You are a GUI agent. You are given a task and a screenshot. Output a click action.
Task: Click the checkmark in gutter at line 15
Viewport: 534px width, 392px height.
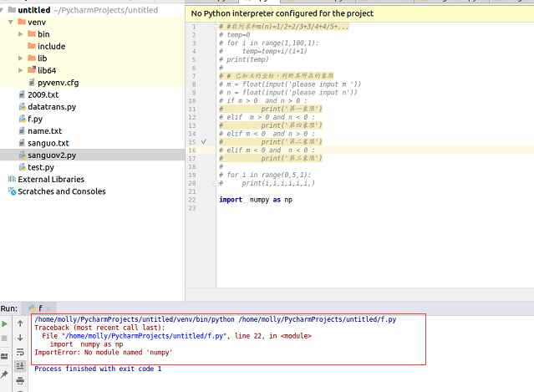(204, 141)
